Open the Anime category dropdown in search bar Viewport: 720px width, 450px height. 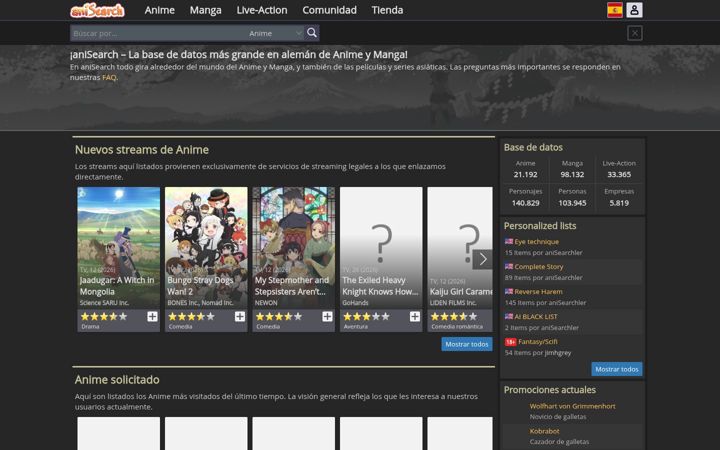pyautogui.click(x=275, y=33)
